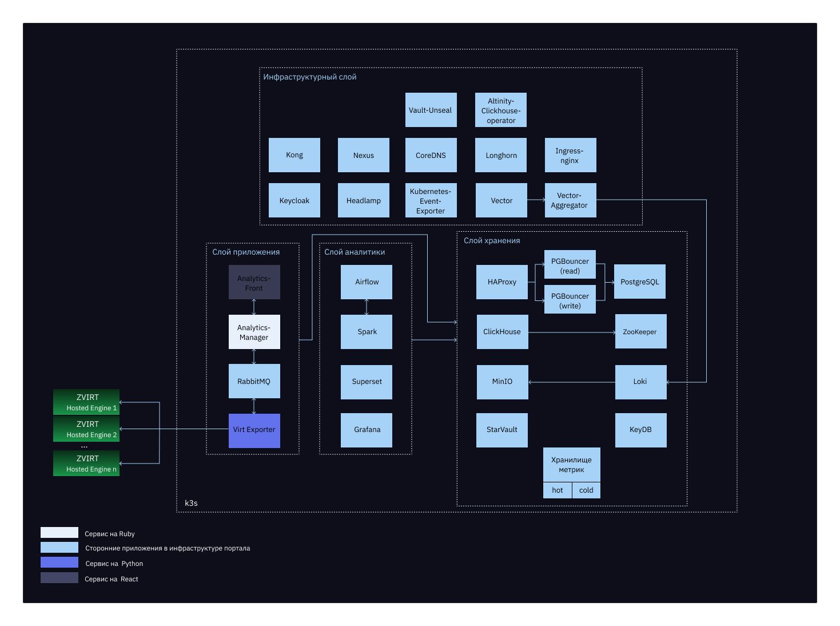Screen dimensions: 840x626
Task: Click the Слой приложения label
Action: (x=246, y=252)
